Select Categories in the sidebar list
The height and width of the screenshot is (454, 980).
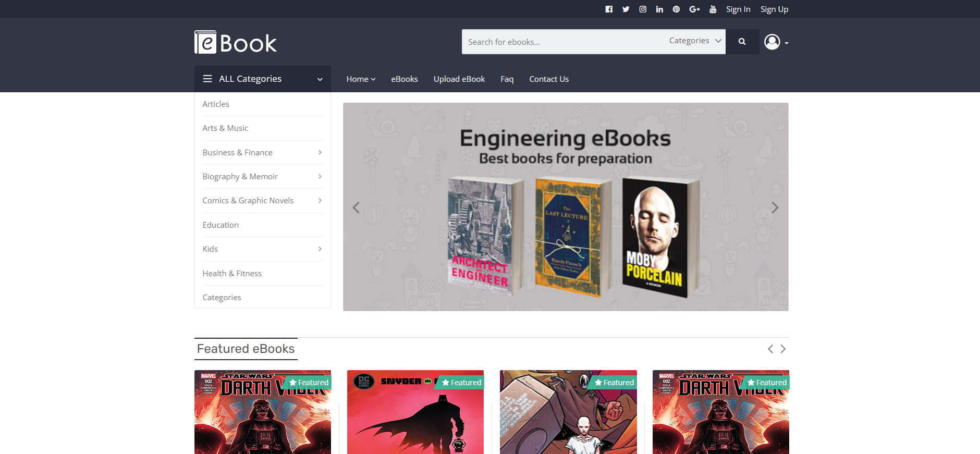[222, 298]
